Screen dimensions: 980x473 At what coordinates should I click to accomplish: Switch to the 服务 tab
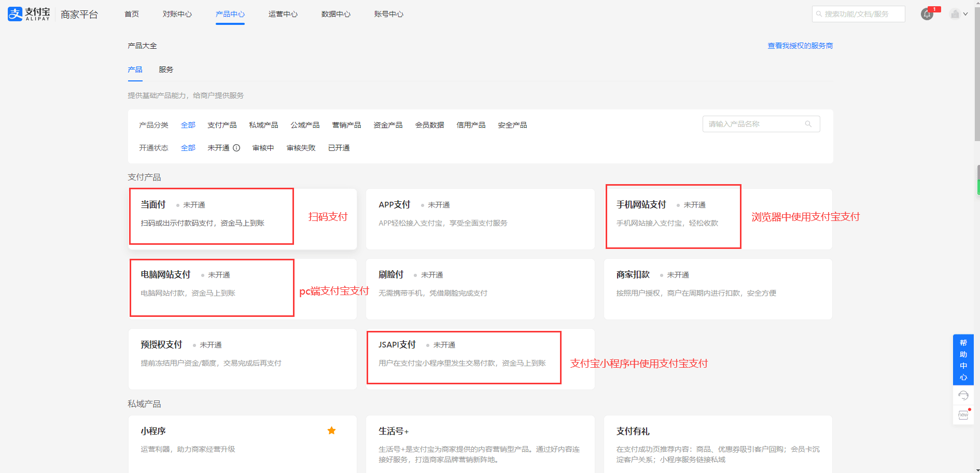click(x=166, y=69)
